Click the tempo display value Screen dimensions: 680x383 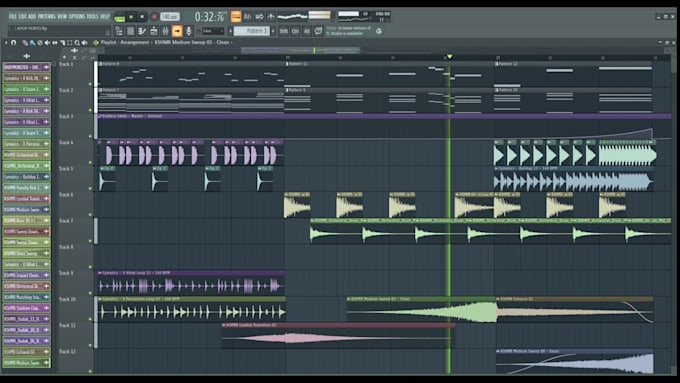[x=170, y=16]
